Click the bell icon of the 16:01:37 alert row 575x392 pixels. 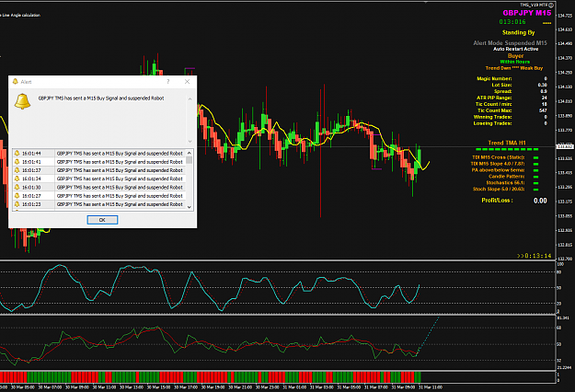(17, 170)
